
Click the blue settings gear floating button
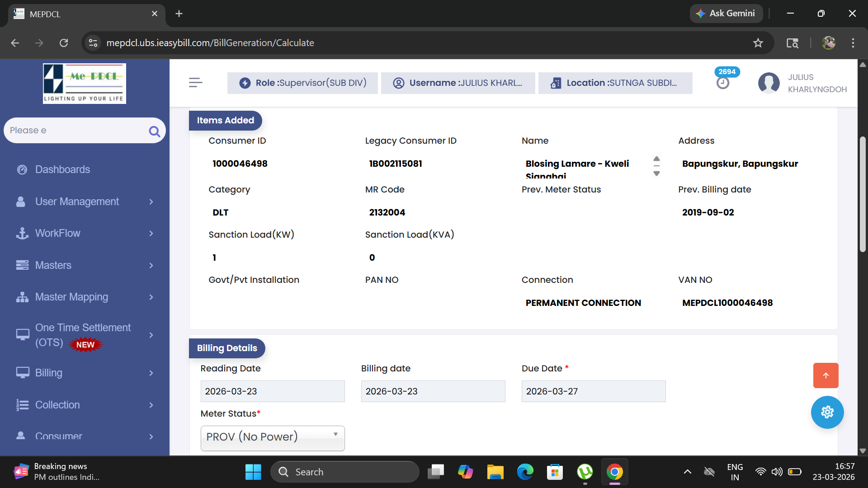(827, 412)
